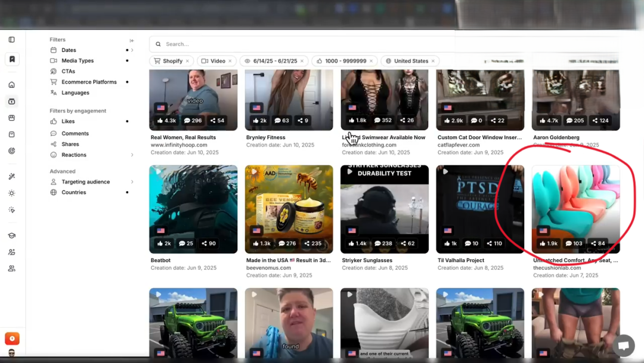Click the Shopify filter chip label
Viewport: 644px width, 363px height.
pyautogui.click(x=172, y=61)
